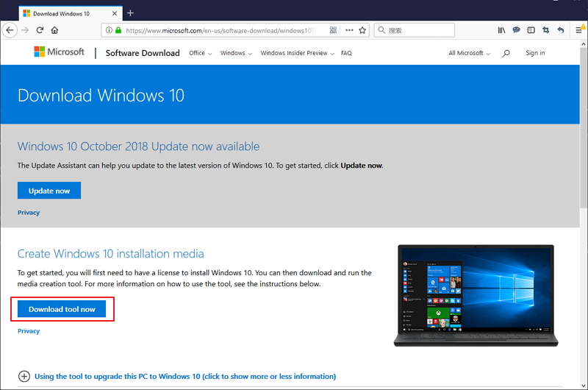The width and height of the screenshot is (588, 390).
Task: Click the scrollbar up arrow
Action: coord(583,44)
